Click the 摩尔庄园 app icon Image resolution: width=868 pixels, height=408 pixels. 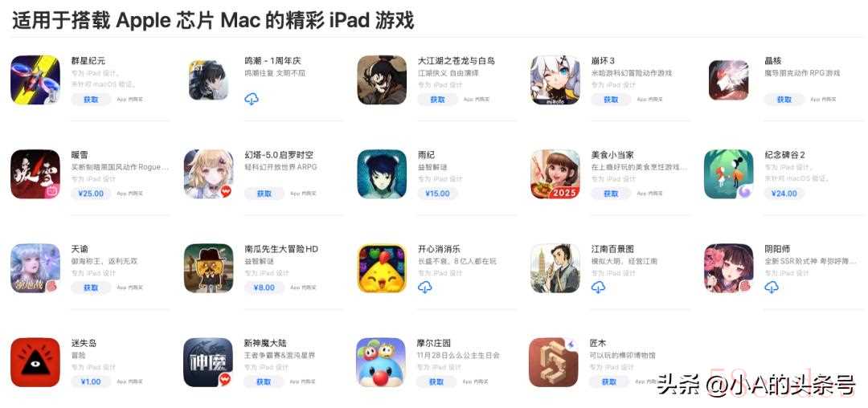point(382,363)
